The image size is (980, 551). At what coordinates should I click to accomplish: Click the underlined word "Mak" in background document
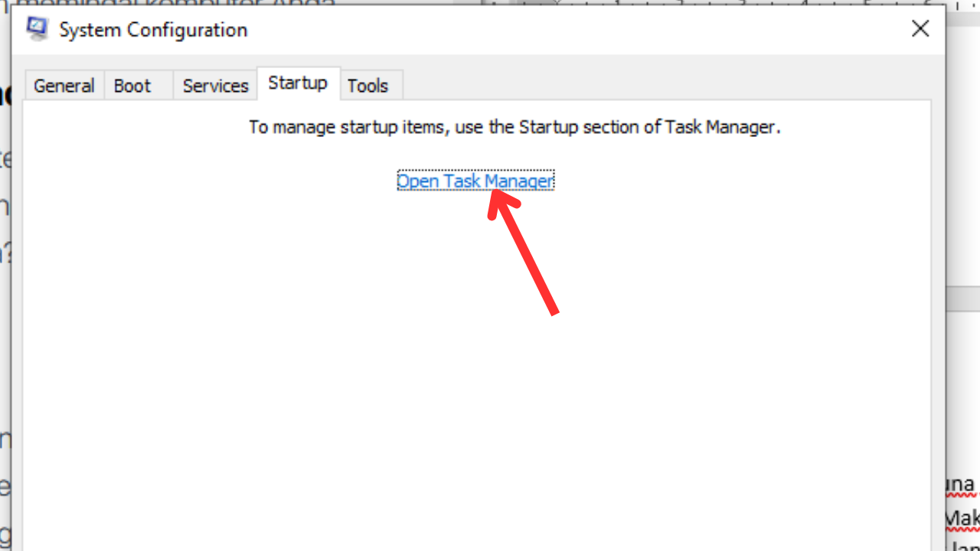click(x=962, y=520)
